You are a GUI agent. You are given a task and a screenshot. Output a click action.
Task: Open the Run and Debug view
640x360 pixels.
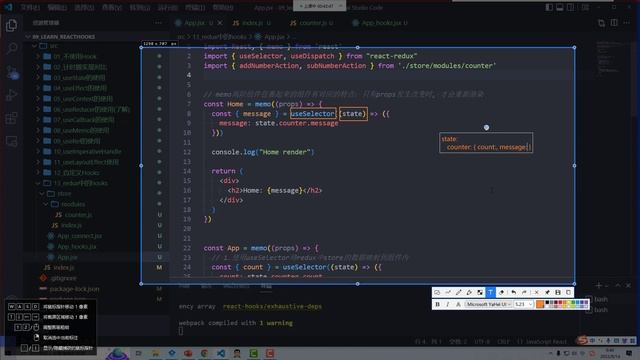tap(11, 95)
